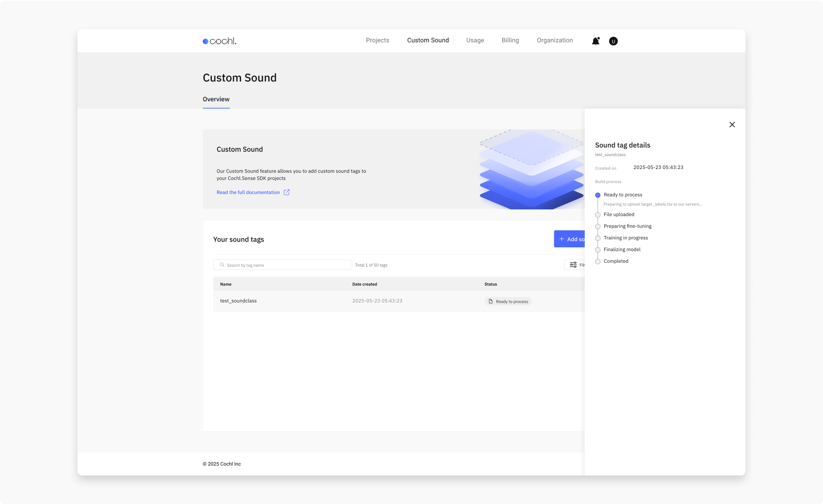
Task: Click the Cochl logo
Action: coord(219,41)
